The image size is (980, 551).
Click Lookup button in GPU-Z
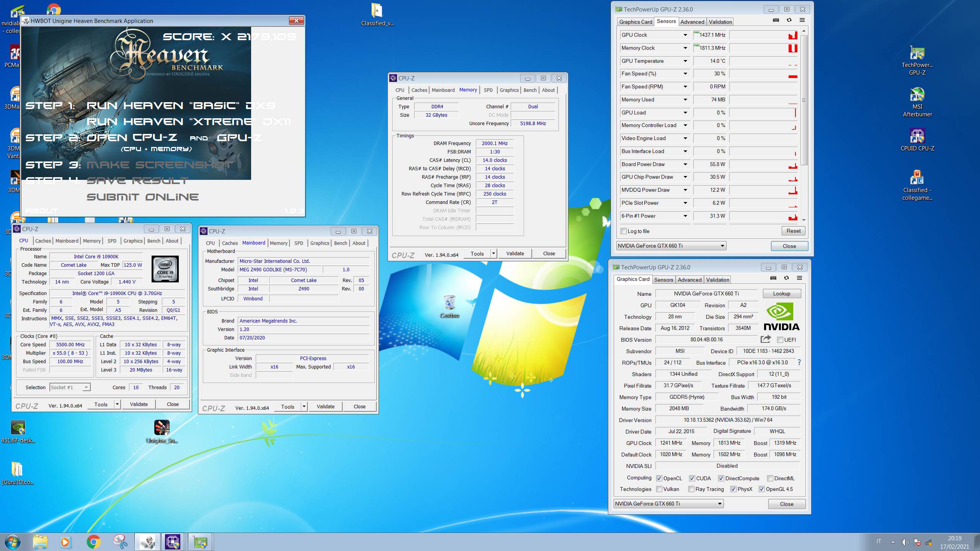click(781, 293)
